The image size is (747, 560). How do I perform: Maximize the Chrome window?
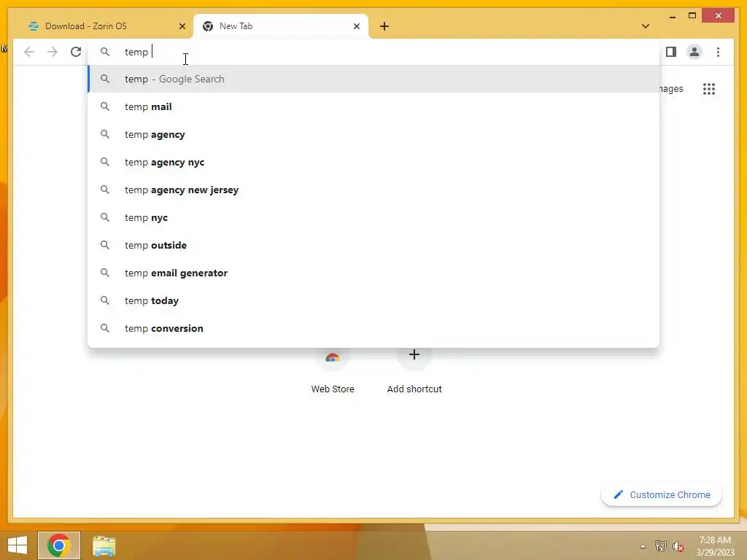click(x=692, y=16)
